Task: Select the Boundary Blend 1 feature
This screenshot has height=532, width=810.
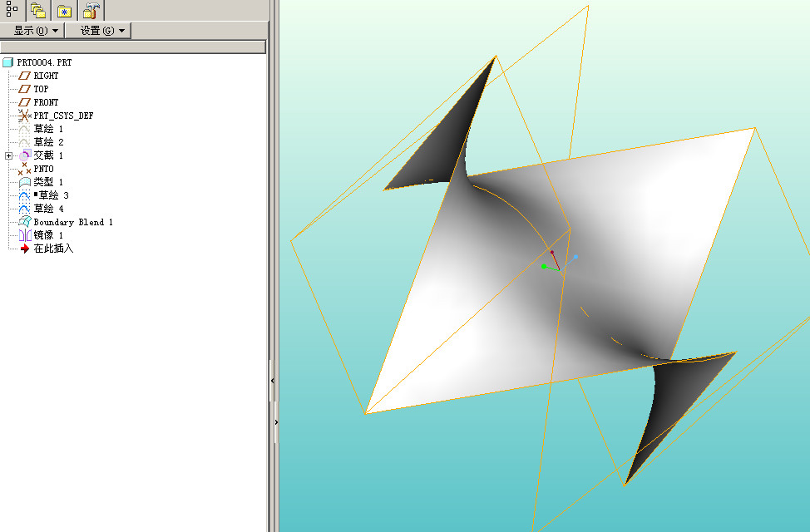Action: coord(73,222)
